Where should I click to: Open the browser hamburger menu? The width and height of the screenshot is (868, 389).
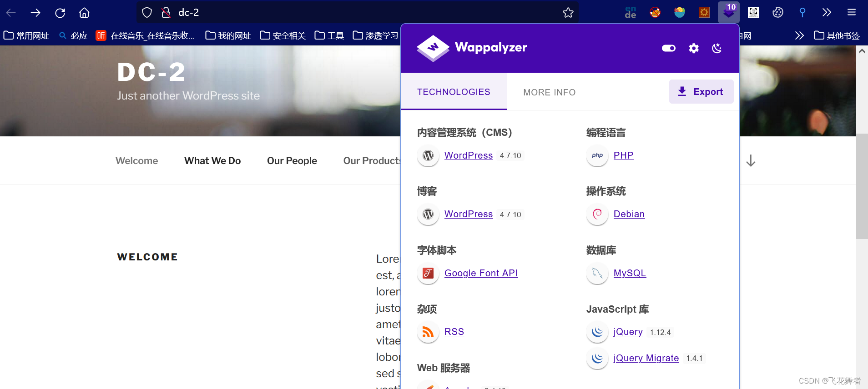pyautogui.click(x=852, y=12)
